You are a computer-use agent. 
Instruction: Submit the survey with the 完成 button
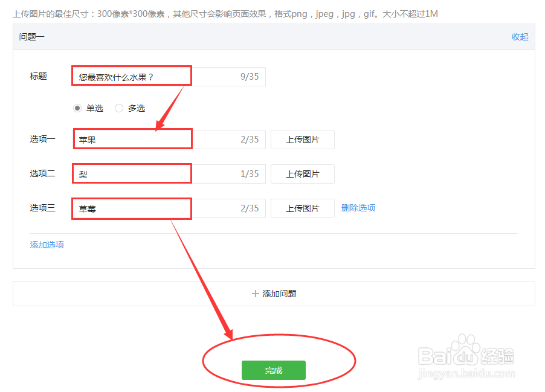273,370
